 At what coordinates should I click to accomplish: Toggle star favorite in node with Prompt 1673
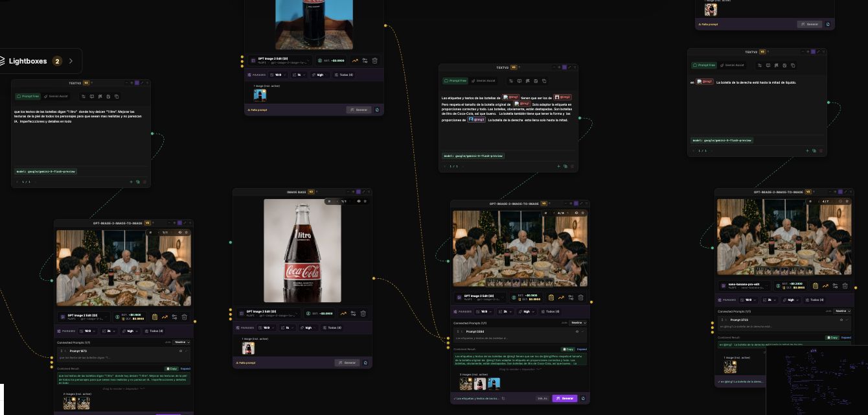pyautogui.click(x=187, y=232)
